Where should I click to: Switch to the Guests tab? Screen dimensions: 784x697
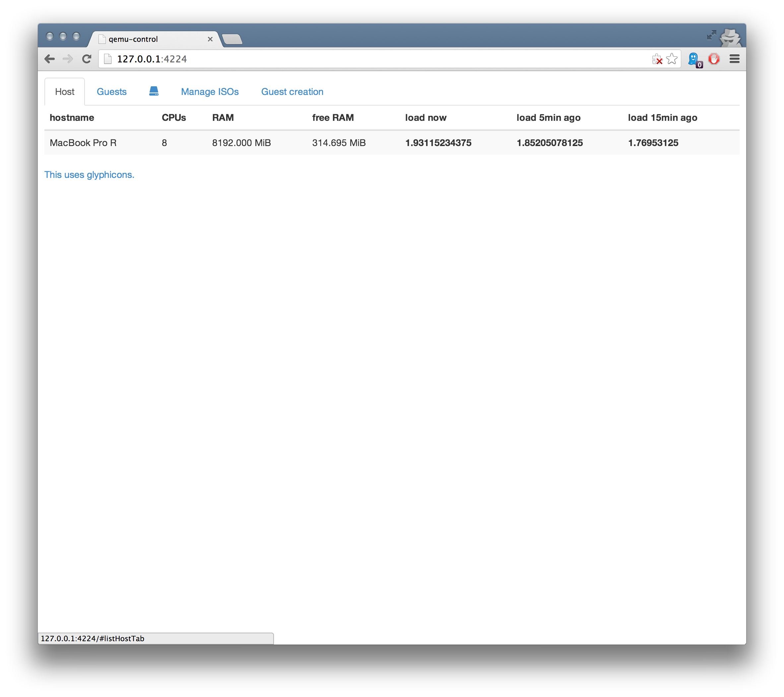tap(112, 92)
